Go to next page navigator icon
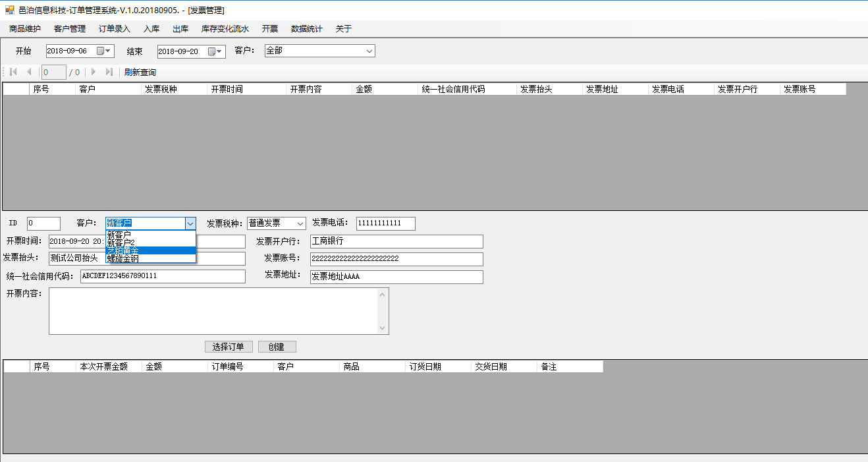Viewport: 868px width, 462px height. [x=94, y=72]
